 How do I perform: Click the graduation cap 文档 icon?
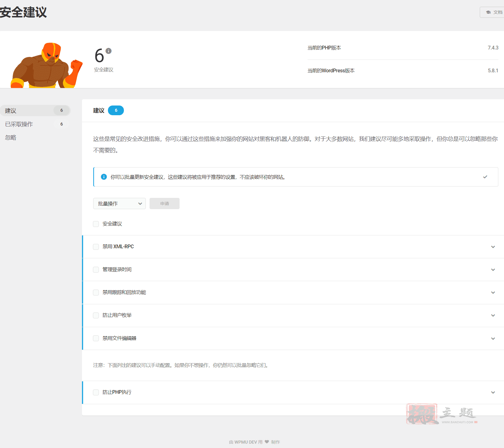(488, 12)
